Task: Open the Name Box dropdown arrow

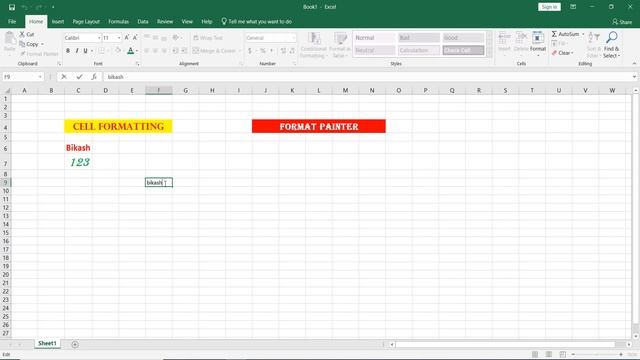Action: pos(40,77)
